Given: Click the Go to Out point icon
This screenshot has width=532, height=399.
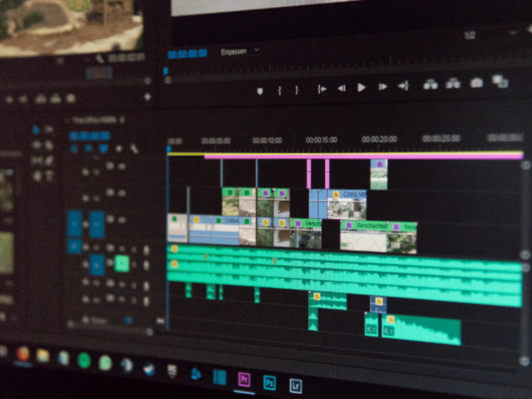Looking at the screenshot, I should coord(403,86).
